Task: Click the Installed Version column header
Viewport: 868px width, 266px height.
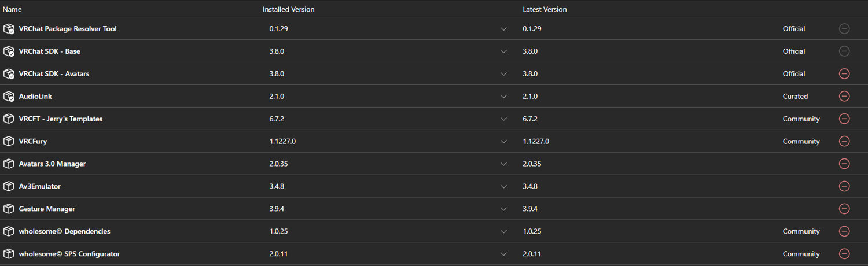Action: [289, 9]
